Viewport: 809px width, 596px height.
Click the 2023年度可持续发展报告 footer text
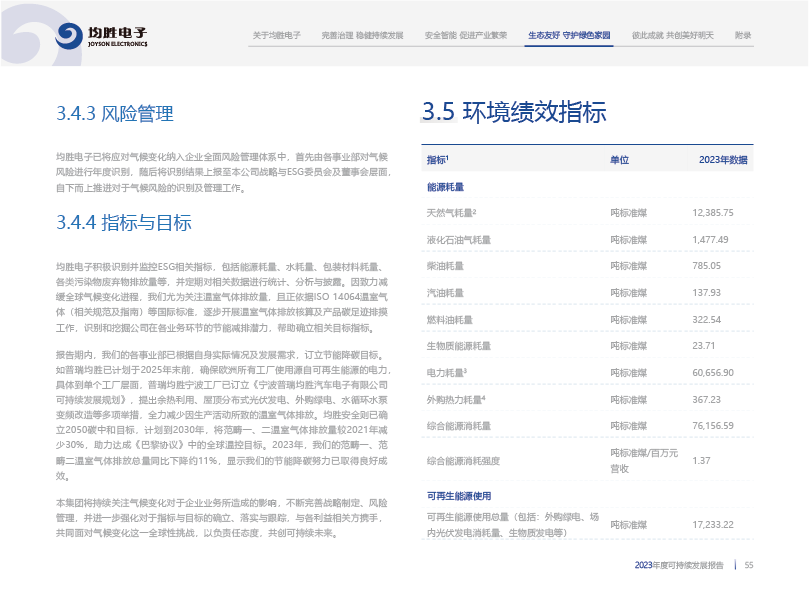coord(679,565)
